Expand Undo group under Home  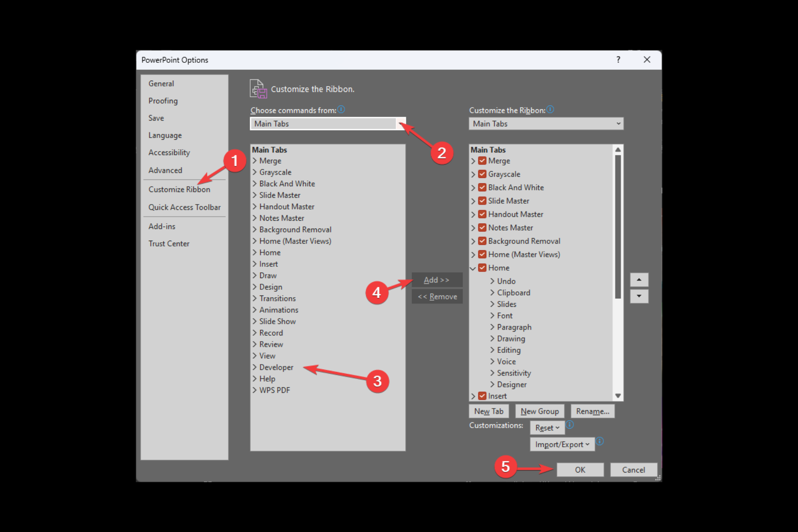coord(492,281)
